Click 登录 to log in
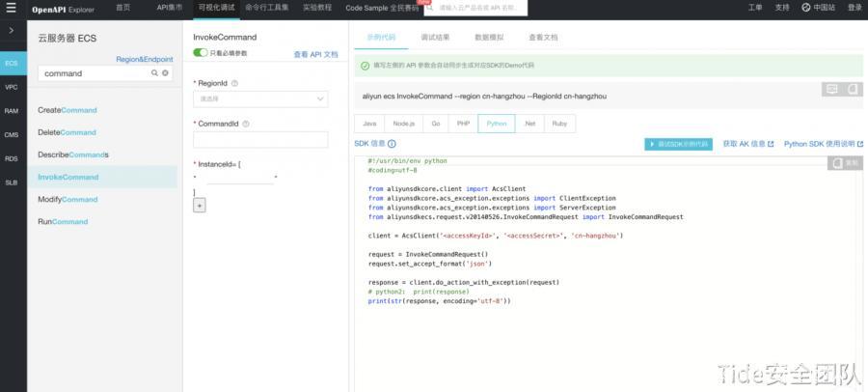 point(854,8)
